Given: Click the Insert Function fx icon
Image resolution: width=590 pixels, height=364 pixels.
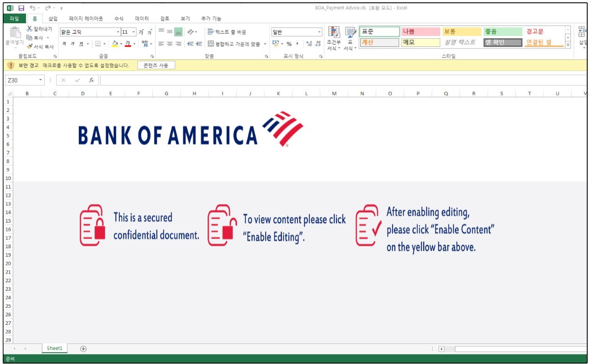Looking at the screenshot, I should (91, 80).
